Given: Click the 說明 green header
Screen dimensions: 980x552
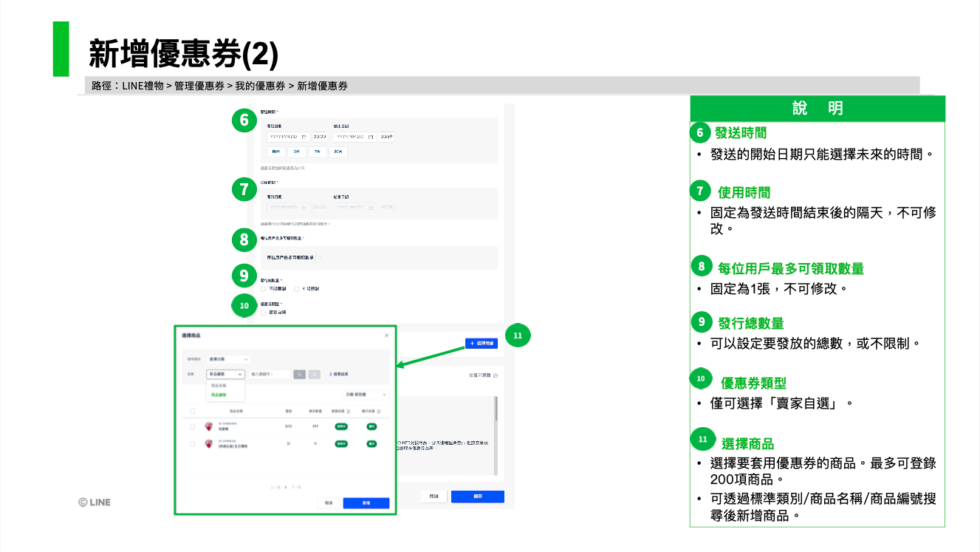Looking at the screenshot, I should pyautogui.click(x=817, y=109).
